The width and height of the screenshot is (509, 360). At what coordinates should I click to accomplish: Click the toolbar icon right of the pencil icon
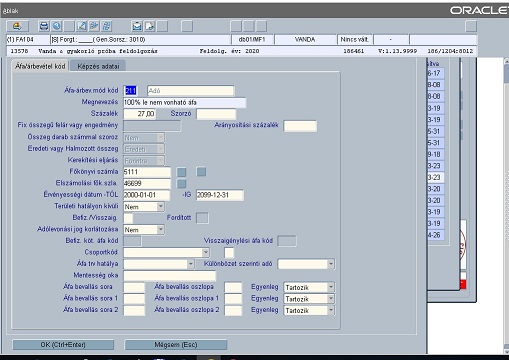click(x=94, y=26)
